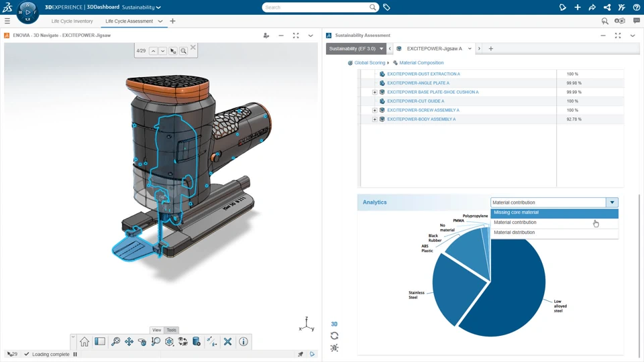Go to Global Scoring breadcrumb
This screenshot has width=644, height=362.
pyautogui.click(x=370, y=63)
